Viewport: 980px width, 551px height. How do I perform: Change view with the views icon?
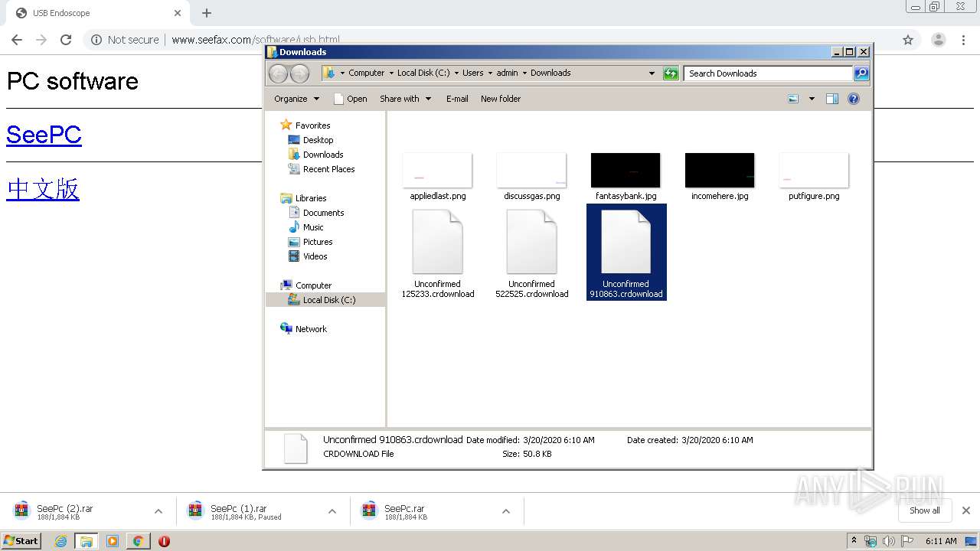pos(793,99)
